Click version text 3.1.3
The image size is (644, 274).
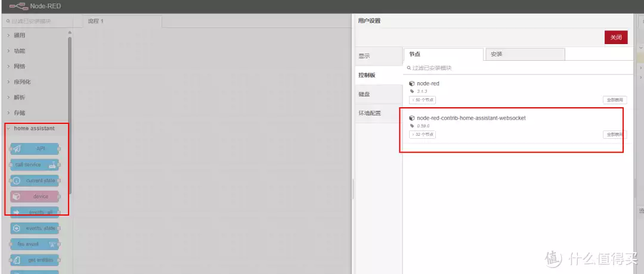tap(422, 92)
